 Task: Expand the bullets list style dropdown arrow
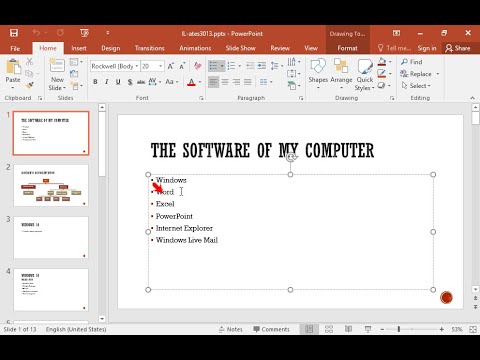pos(222,66)
